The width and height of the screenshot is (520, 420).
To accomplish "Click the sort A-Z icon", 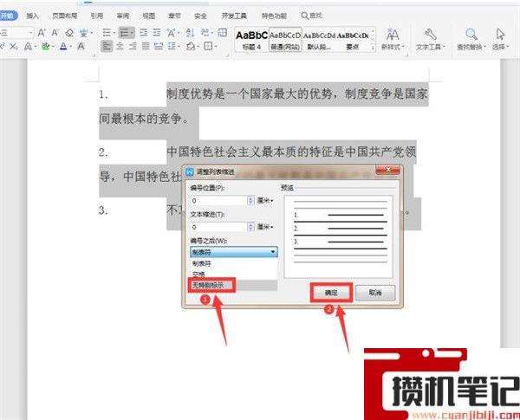I will click(190, 33).
